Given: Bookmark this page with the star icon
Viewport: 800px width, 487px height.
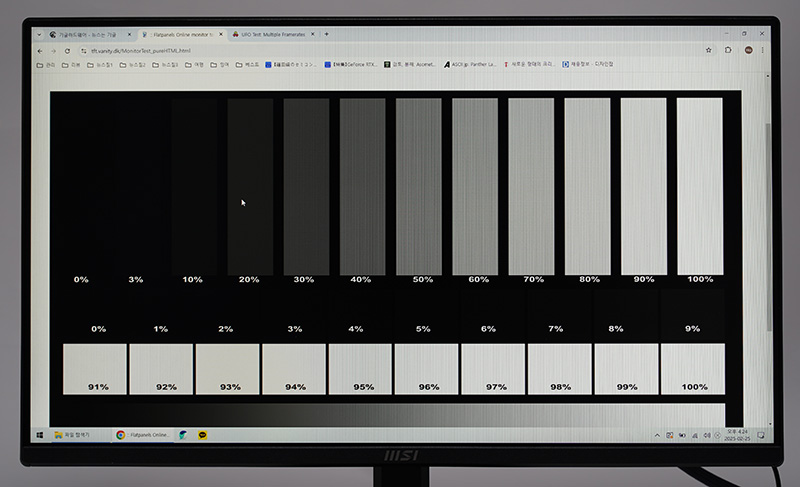Looking at the screenshot, I should coord(708,50).
